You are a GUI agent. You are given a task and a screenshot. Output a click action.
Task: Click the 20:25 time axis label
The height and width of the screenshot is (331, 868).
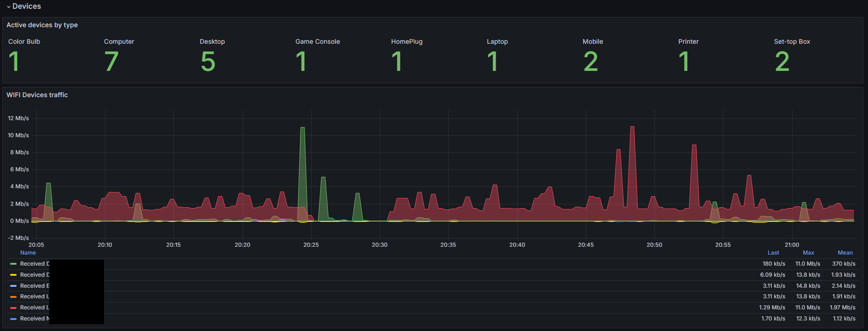[x=311, y=245]
